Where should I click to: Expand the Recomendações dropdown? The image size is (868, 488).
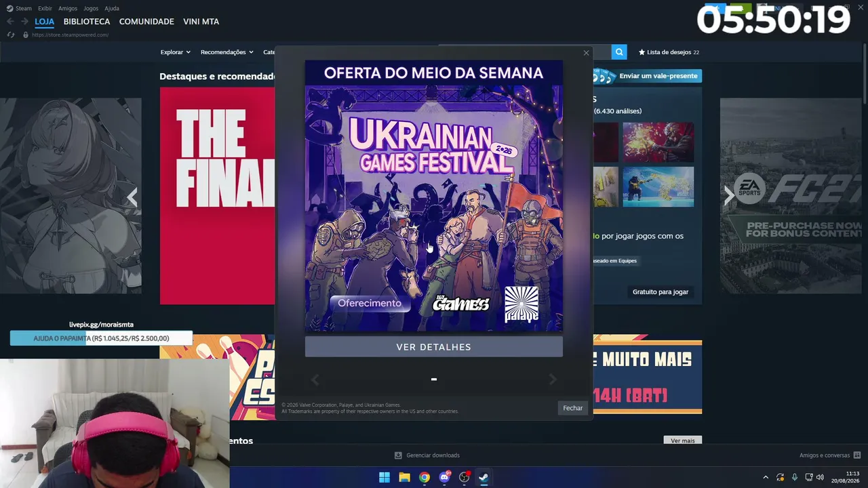click(x=226, y=52)
